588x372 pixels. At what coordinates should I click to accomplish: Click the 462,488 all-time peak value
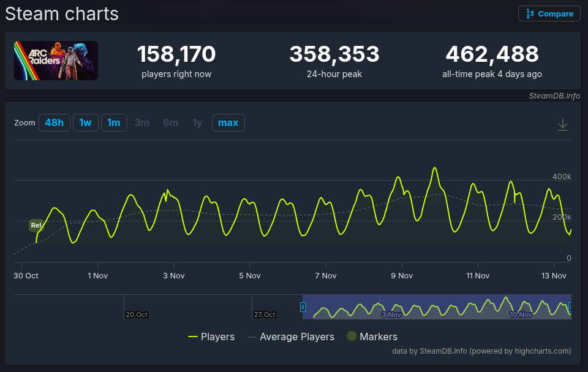pos(492,54)
